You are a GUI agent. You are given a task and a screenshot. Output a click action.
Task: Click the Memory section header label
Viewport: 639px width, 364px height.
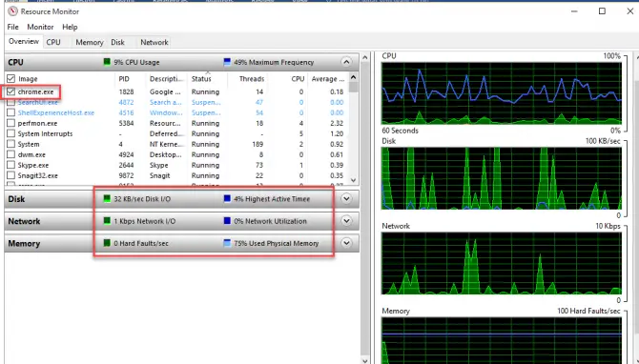tap(24, 244)
